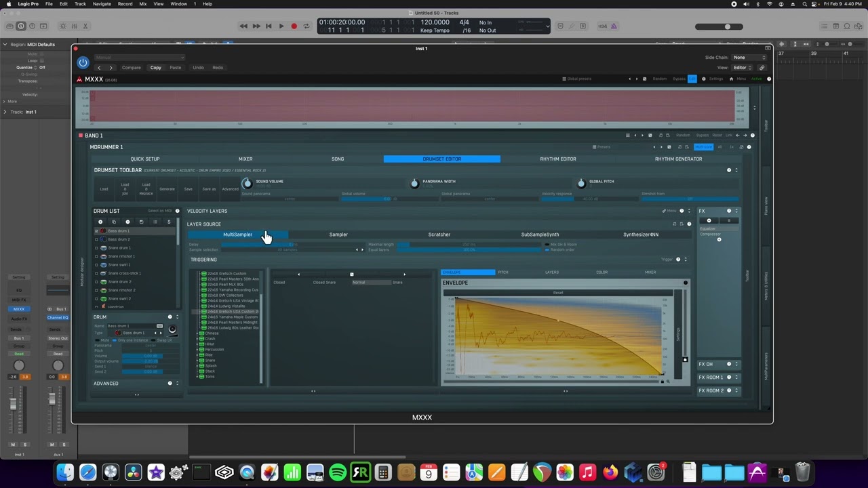Click the Logic Pro Play button

click(281, 26)
